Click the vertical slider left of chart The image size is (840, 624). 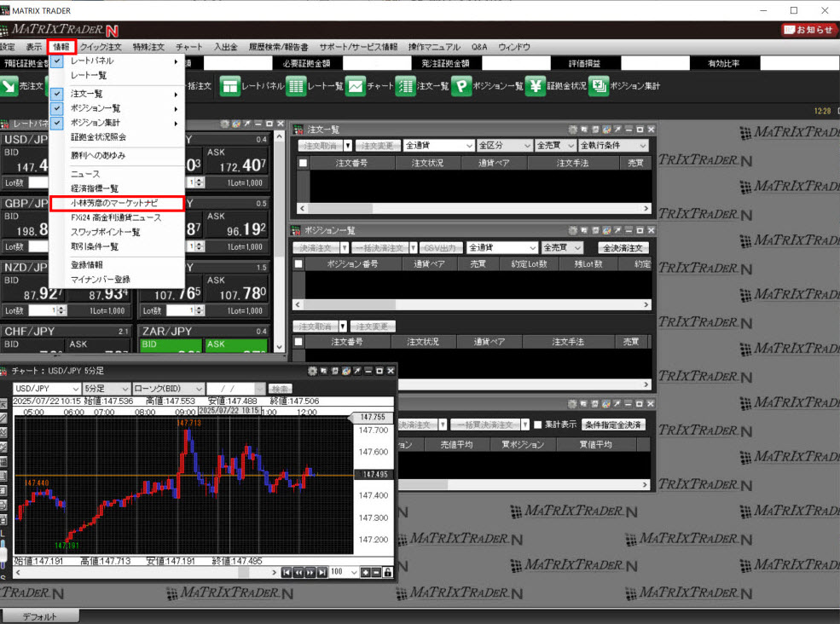pyautogui.click(x=3, y=554)
